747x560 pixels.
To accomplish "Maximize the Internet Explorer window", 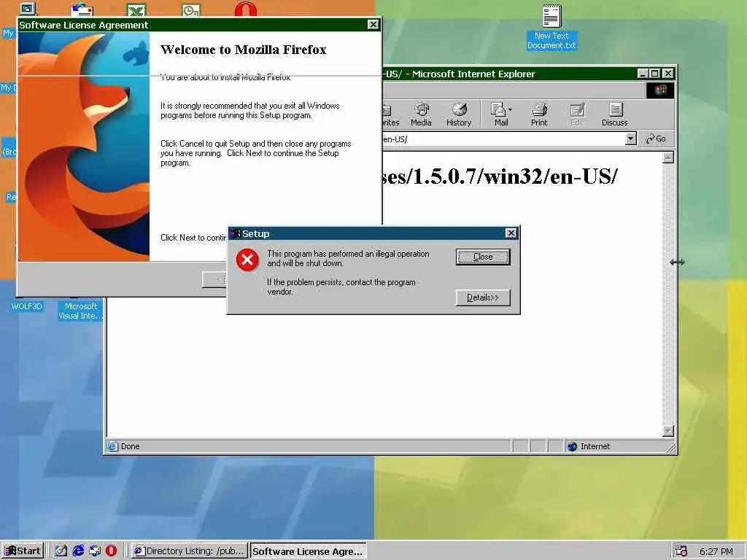I will click(655, 74).
